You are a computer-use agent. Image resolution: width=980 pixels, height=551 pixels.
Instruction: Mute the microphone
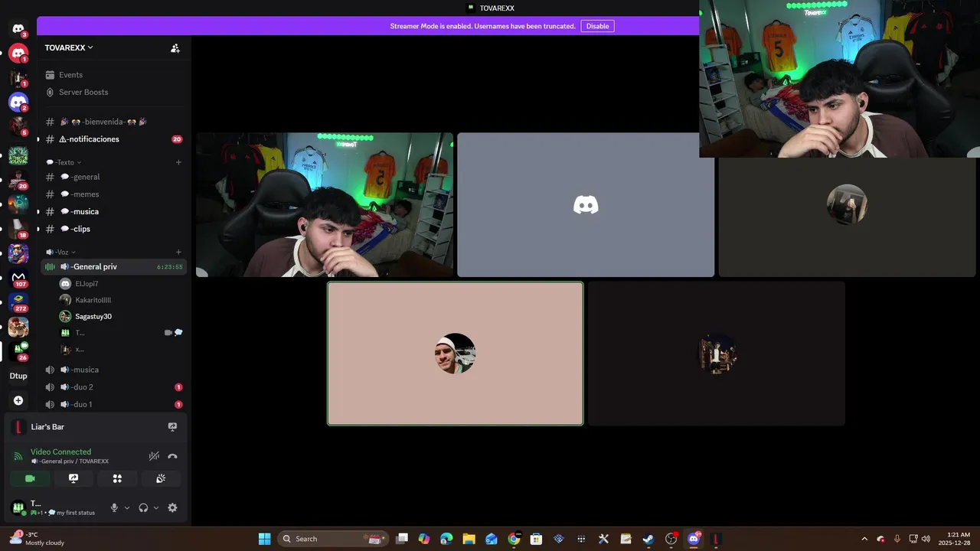[x=114, y=507]
